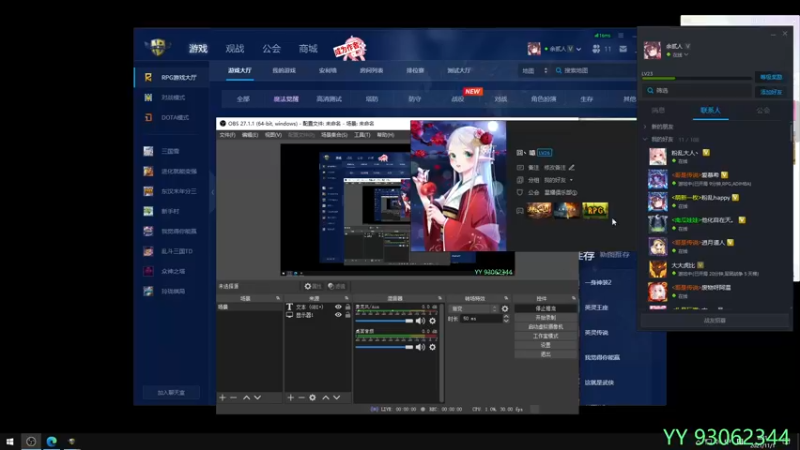
Task: Adjust the microphone volume slider
Action: [x=384, y=321]
